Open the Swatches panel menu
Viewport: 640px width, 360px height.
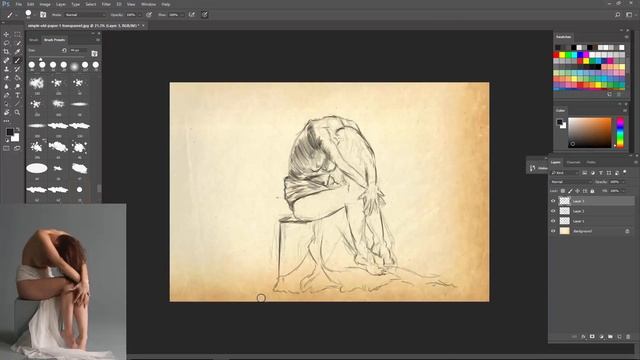627,37
